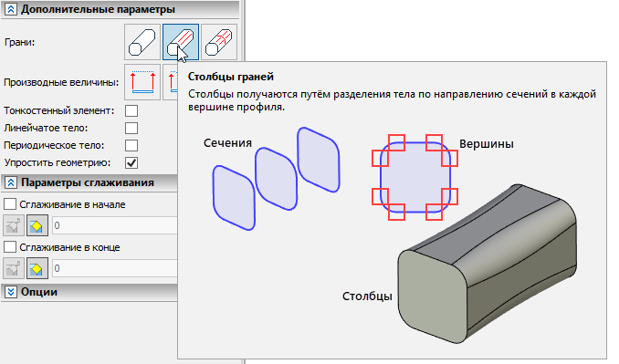Uncheck Упростить геометрию checkbox
The height and width of the screenshot is (364, 619).
[x=131, y=163]
